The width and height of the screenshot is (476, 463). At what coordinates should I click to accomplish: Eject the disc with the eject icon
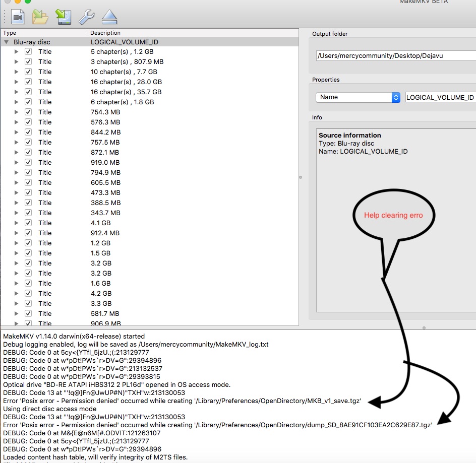point(109,17)
